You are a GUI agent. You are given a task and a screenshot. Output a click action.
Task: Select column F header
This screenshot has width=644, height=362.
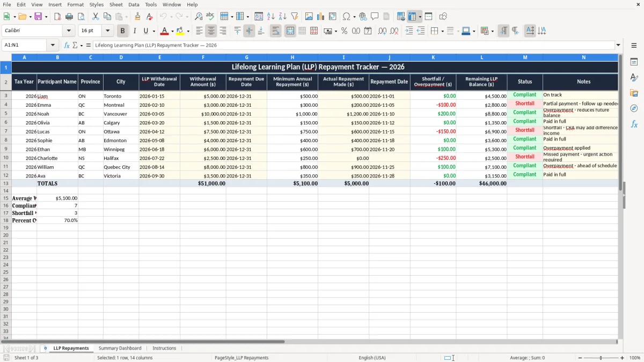203,57
